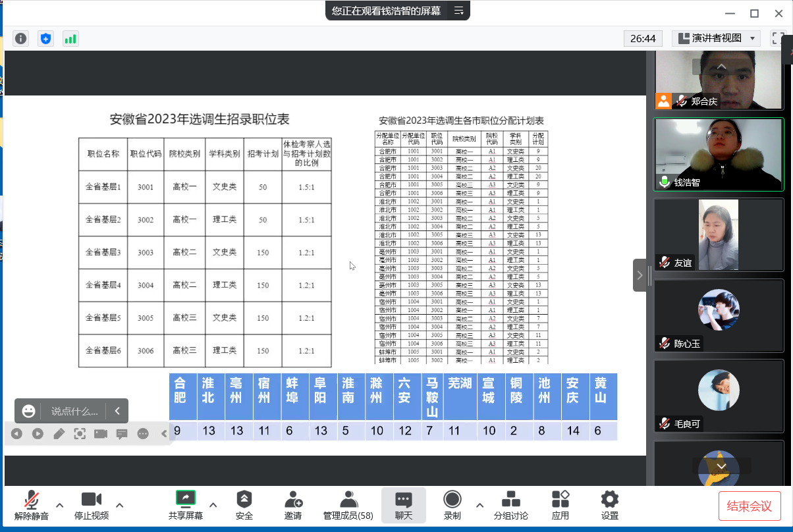Click the 说点什么 chat input field
Image resolution: width=793 pixels, height=532 pixels.
click(74, 411)
